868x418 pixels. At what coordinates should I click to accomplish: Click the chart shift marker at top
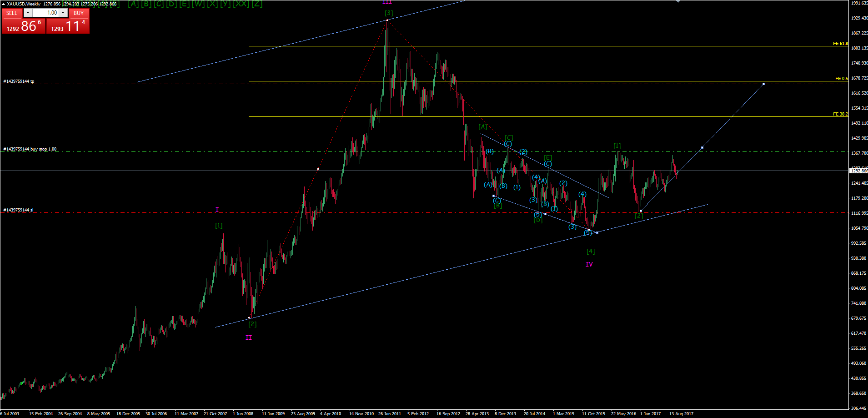(x=678, y=1)
